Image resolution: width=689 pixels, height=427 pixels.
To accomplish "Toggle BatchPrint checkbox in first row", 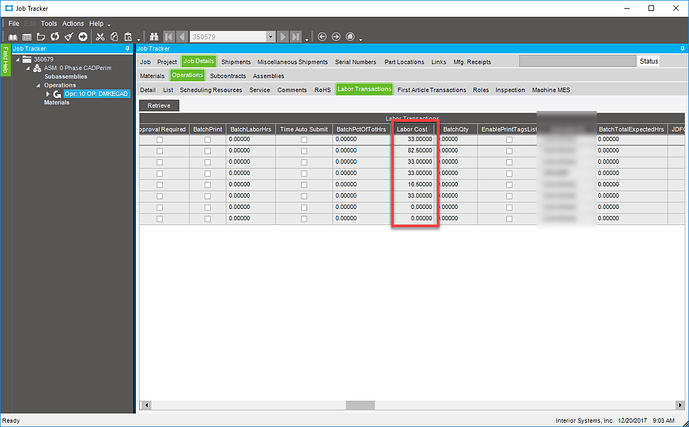I will coord(207,140).
